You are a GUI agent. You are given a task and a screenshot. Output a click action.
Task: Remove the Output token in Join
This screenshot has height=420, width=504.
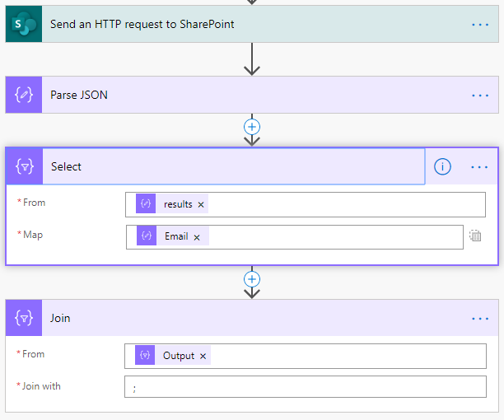203,356
